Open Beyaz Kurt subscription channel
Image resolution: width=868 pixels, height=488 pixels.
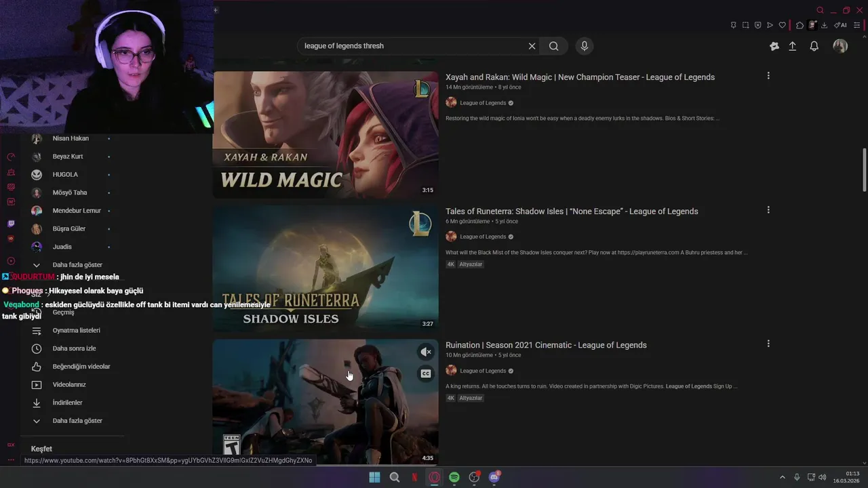(67, 157)
